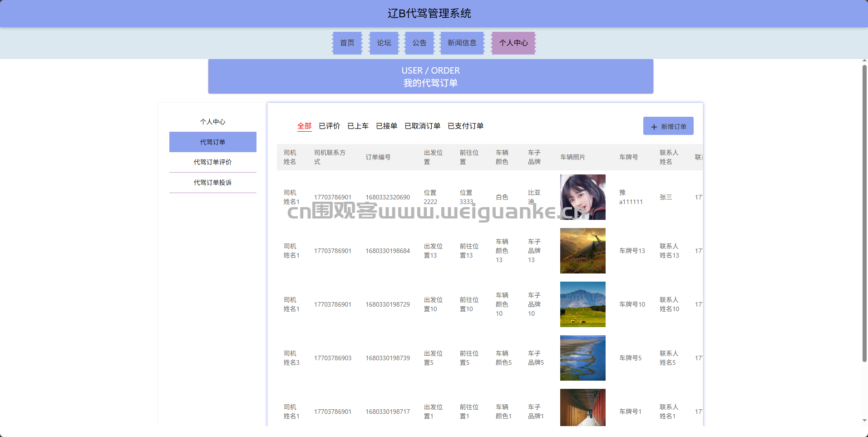Click order number 1680332320690
This screenshot has height=437, width=868.
point(388,197)
